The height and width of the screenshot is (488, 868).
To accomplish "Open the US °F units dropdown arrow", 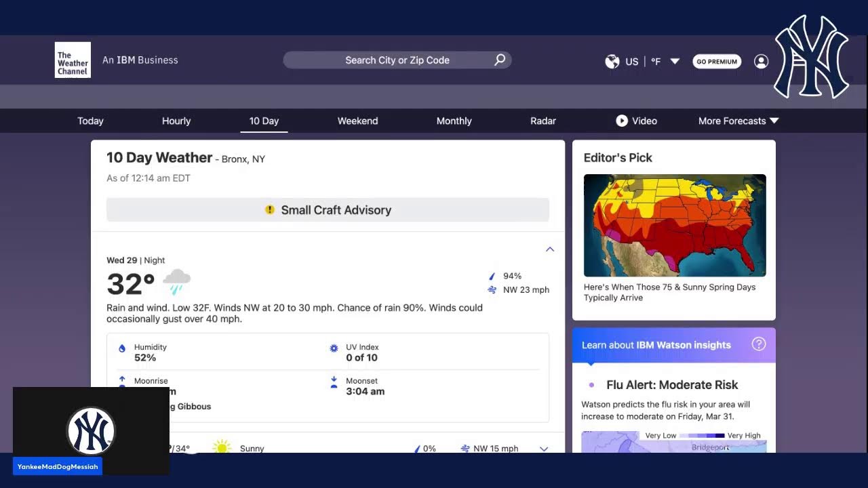I will 675,62.
